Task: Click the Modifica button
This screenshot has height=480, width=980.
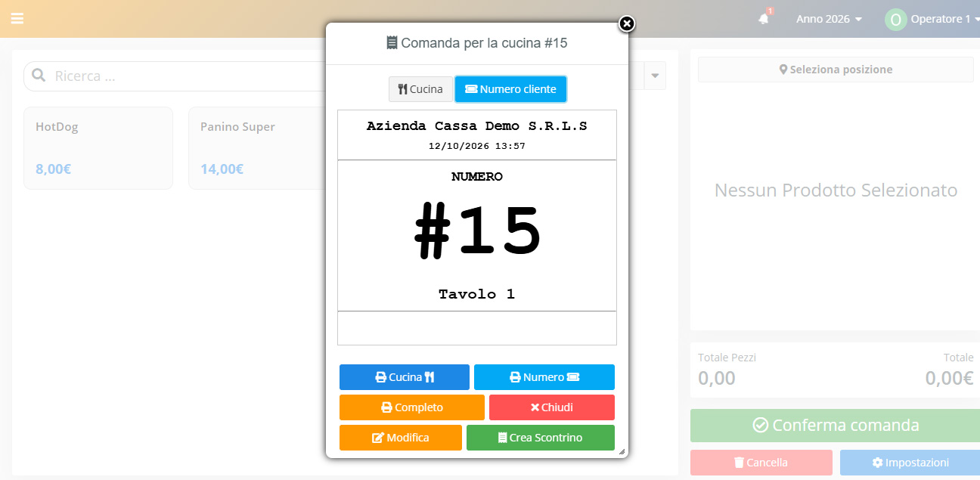Action: tap(401, 438)
